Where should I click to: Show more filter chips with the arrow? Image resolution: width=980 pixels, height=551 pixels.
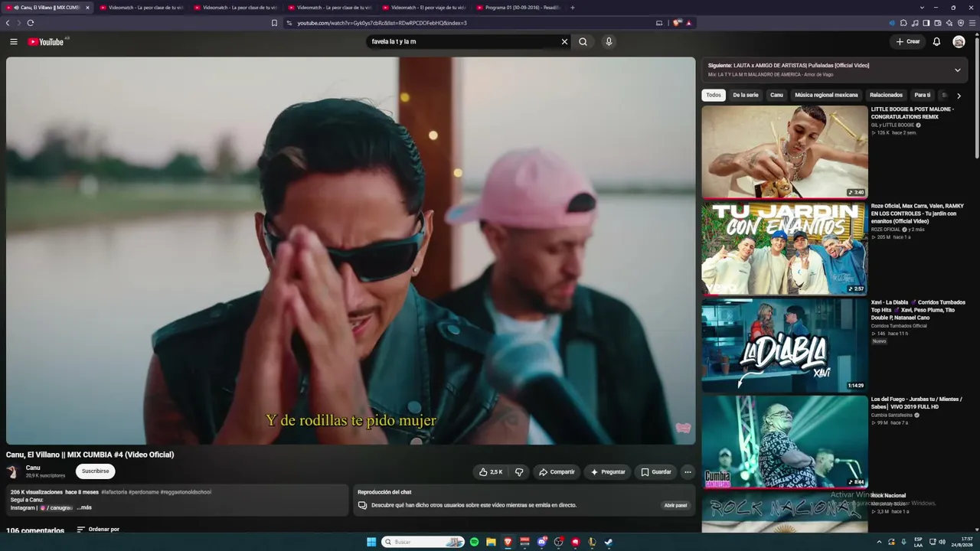click(959, 96)
